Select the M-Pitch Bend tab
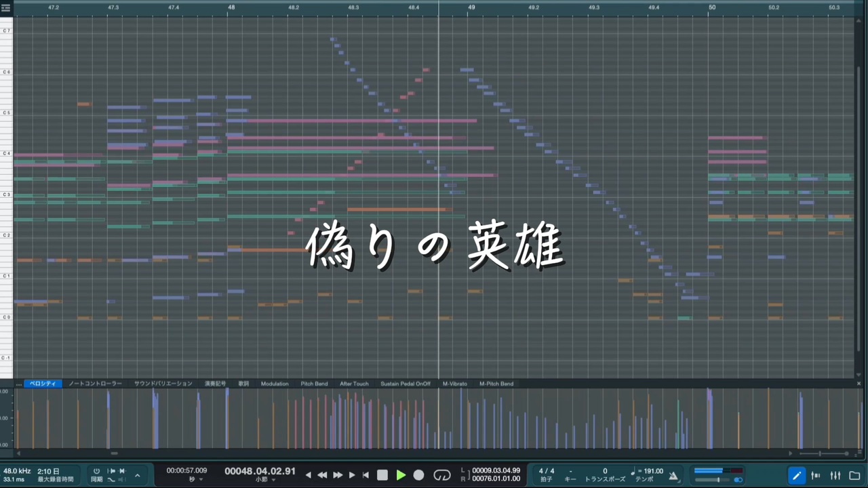This screenshot has height=488, width=868. [x=496, y=384]
